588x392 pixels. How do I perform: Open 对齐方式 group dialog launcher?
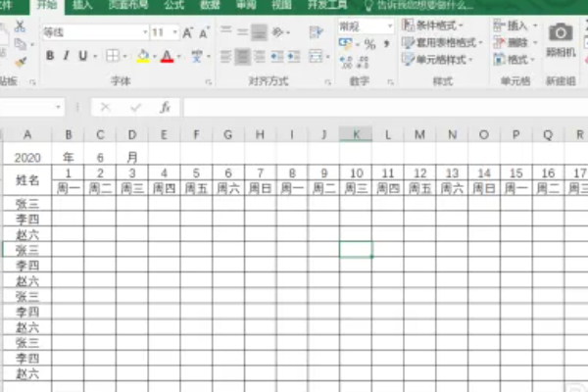327,82
